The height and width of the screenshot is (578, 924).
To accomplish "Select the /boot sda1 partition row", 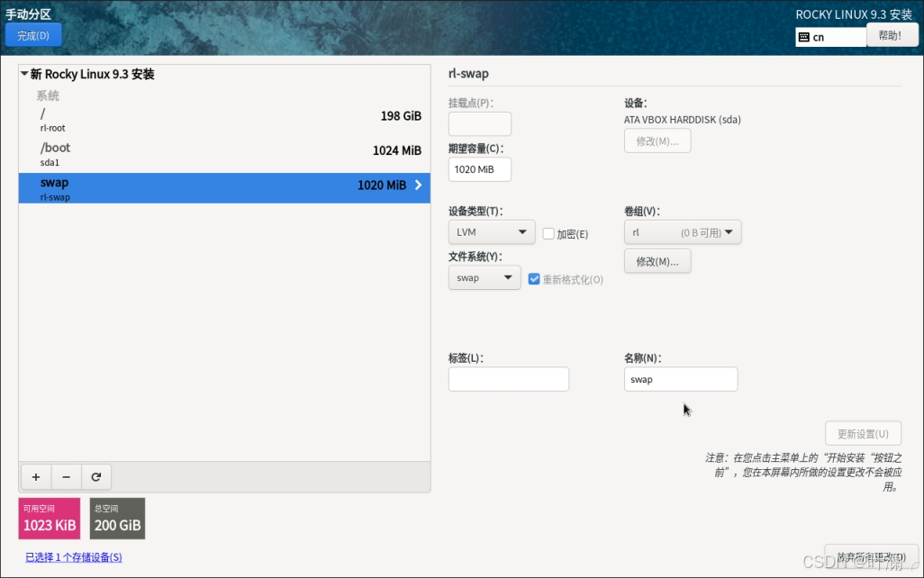I will point(224,154).
